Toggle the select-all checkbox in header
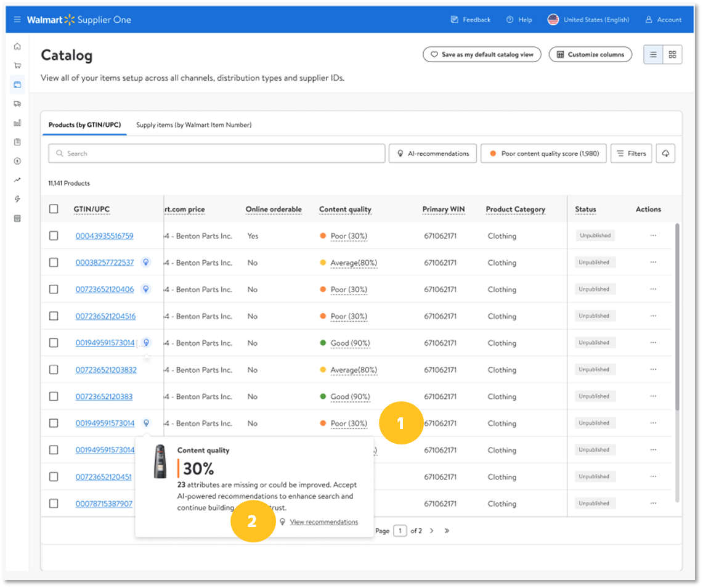 54,209
